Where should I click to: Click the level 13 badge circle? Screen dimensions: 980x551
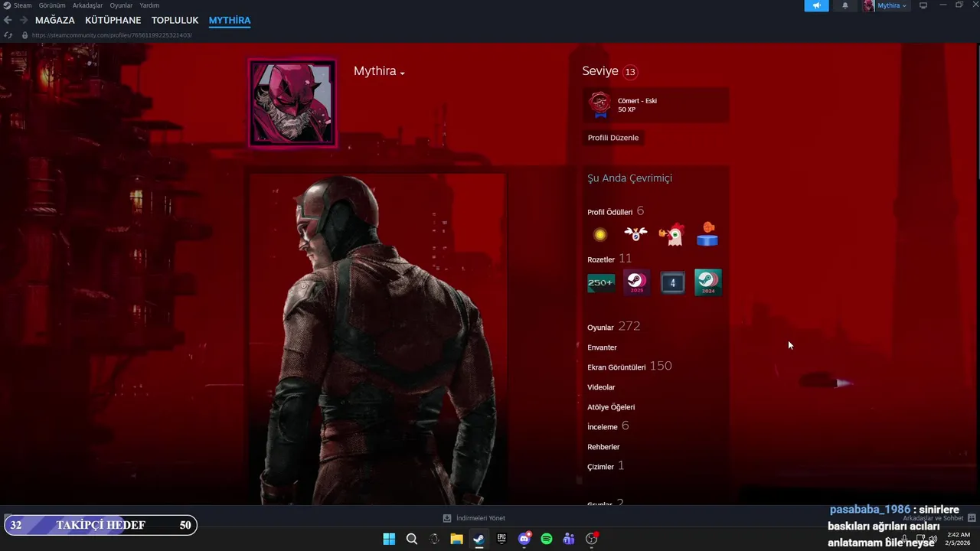(630, 72)
